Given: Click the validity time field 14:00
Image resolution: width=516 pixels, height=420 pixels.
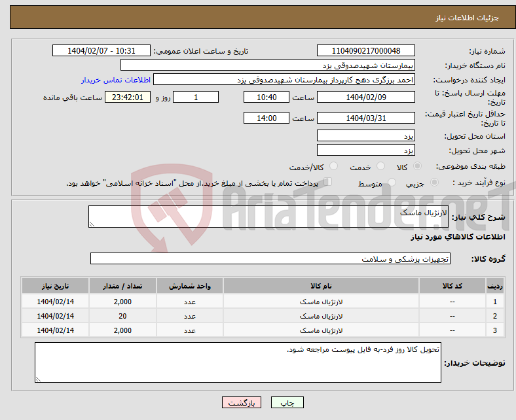Looking at the screenshot, I should 267,118.
